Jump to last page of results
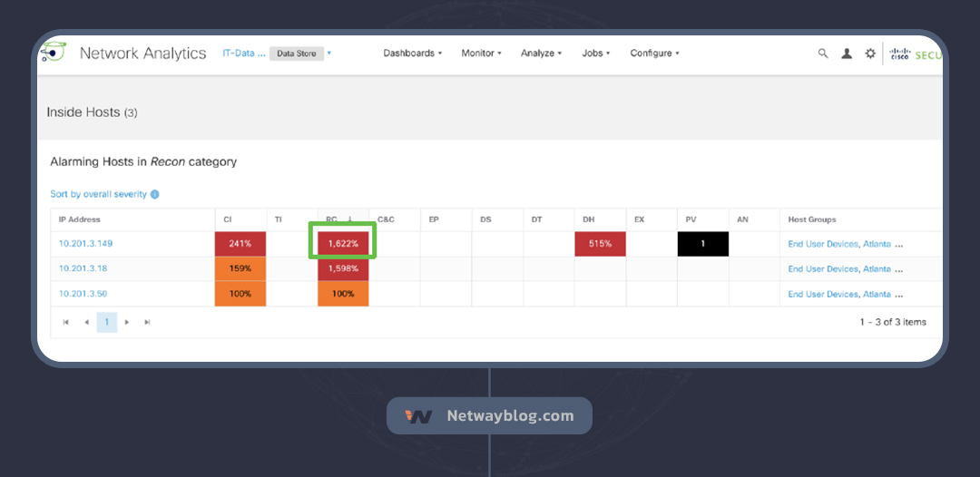This screenshot has height=477, width=980. coord(148,322)
